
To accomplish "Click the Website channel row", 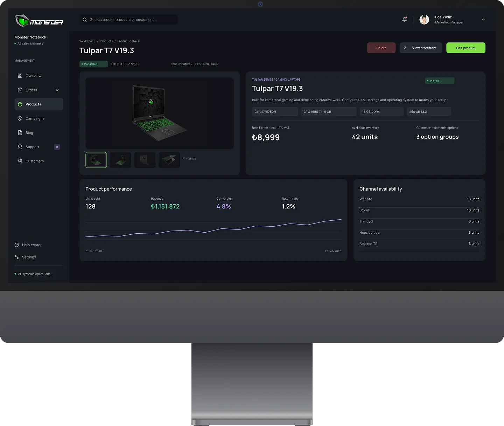I will coord(419,199).
